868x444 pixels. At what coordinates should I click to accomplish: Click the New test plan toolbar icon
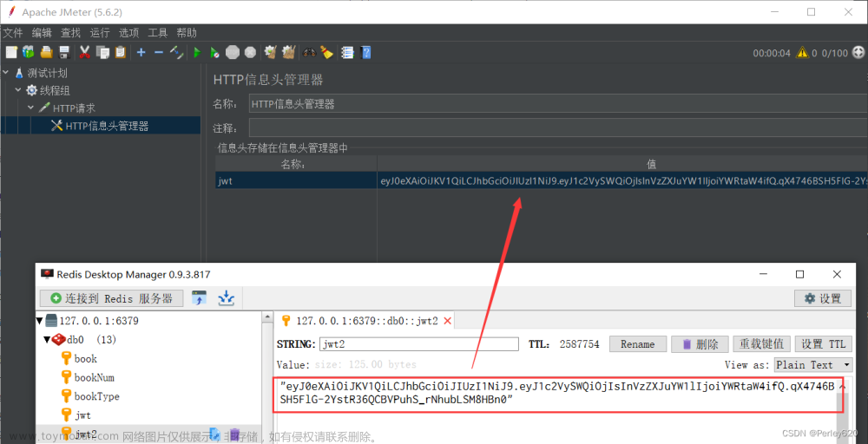point(11,53)
